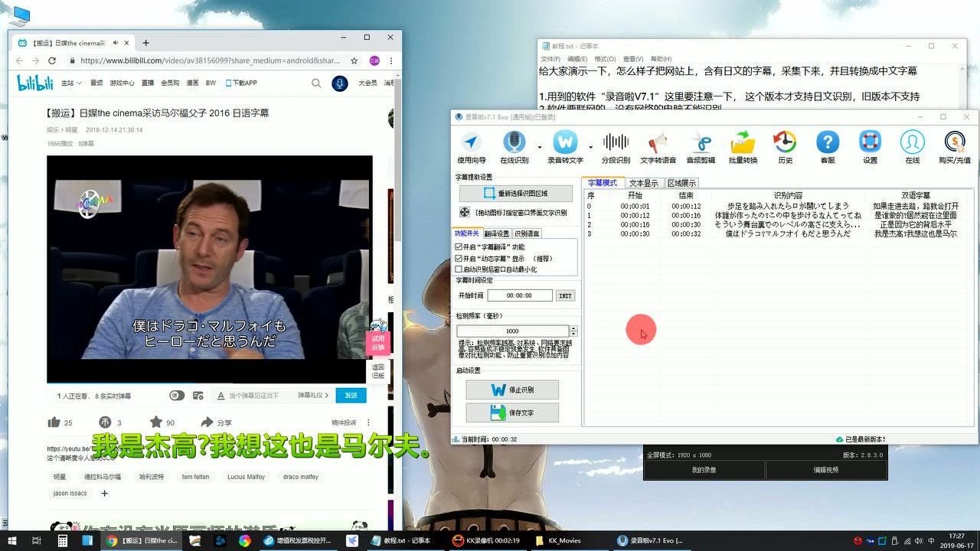The image size is (980, 551).
Task: Open the 识别语言 tab
Action: click(526, 233)
